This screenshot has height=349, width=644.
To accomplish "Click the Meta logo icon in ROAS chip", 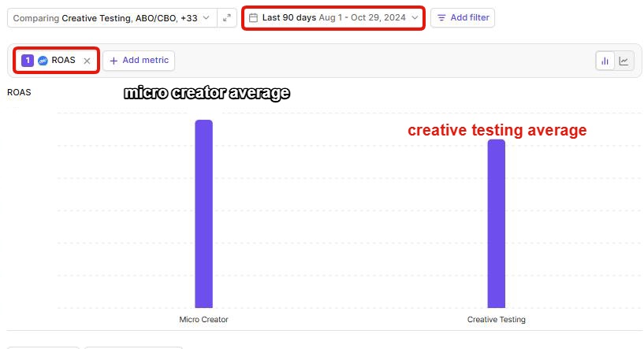I will pyautogui.click(x=43, y=61).
